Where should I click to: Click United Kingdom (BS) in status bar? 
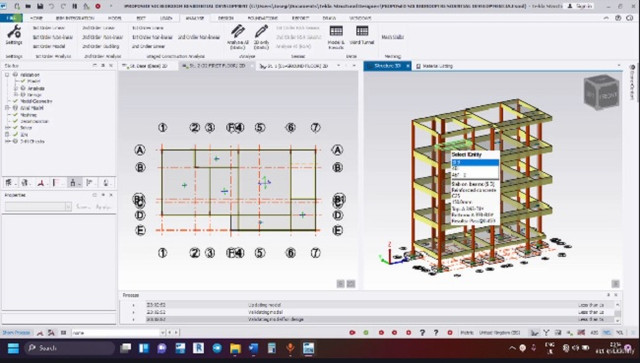(500, 333)
